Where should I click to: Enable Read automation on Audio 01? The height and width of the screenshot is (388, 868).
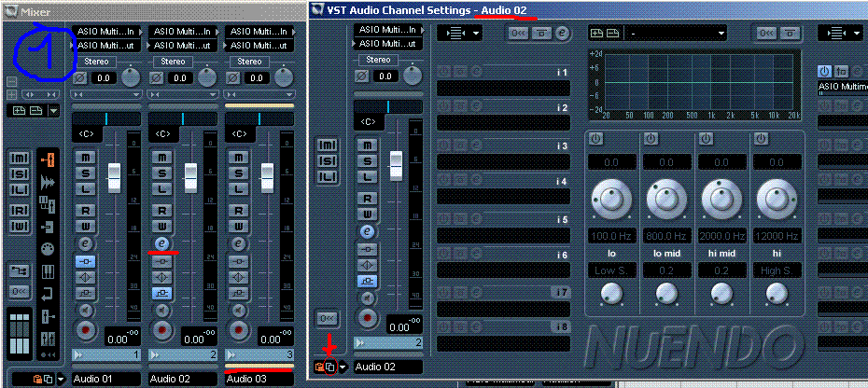tap(85, 211)
